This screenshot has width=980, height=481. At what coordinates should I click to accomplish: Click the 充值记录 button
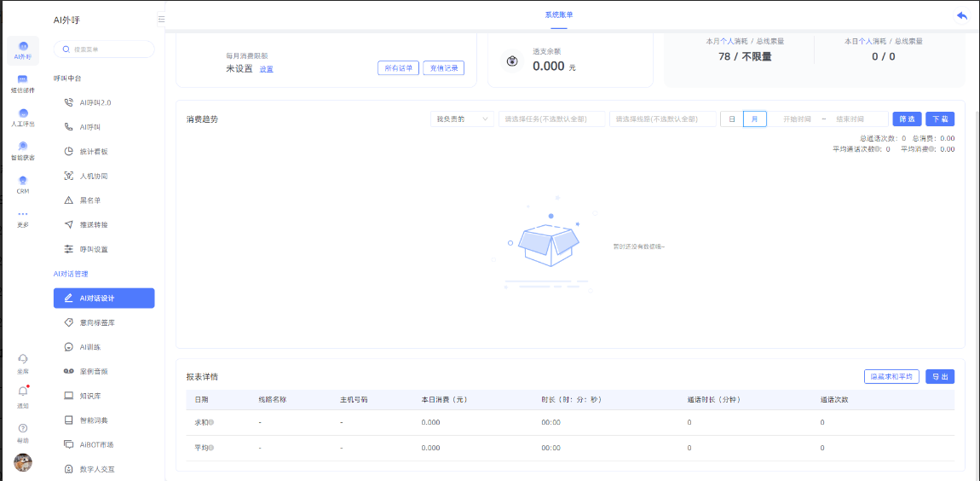[x=444, y=68]
